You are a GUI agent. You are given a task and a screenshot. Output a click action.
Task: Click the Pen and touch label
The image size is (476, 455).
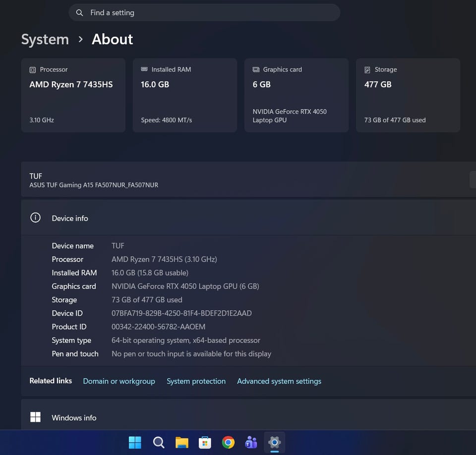75,354
